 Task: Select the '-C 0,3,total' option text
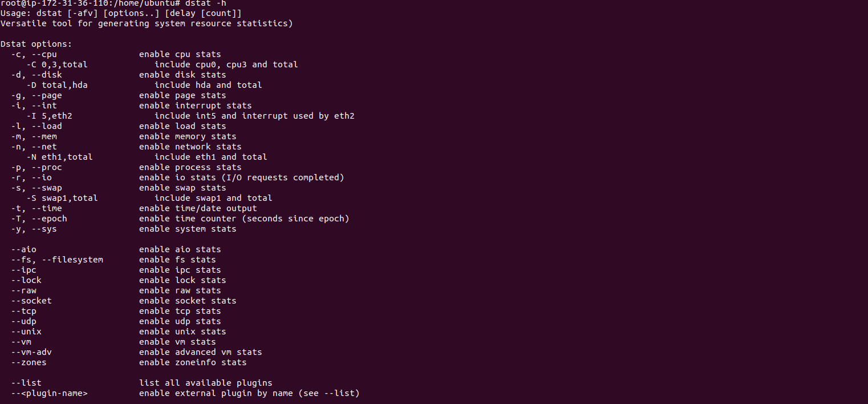57,64
